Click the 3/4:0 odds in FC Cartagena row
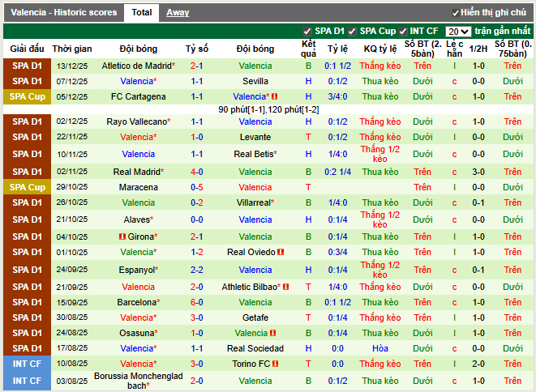Screen dimensions: 536x392 point(337,96)
